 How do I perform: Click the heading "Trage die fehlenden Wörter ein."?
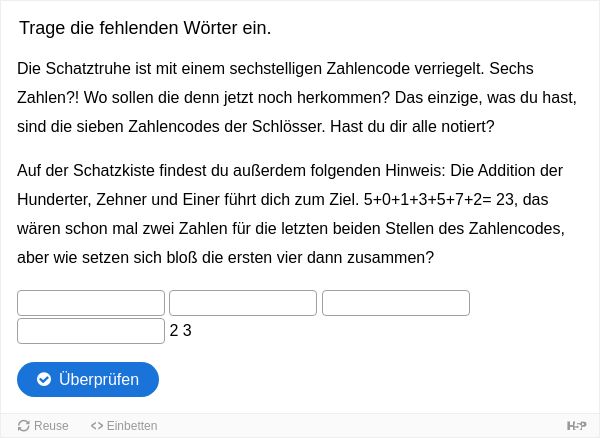point(145,28)
